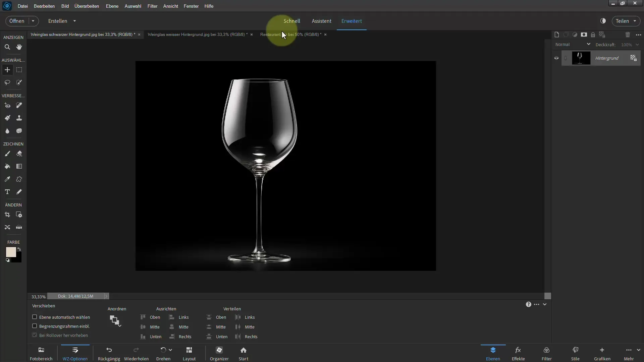Select the Paint Bucket tool

7,167
